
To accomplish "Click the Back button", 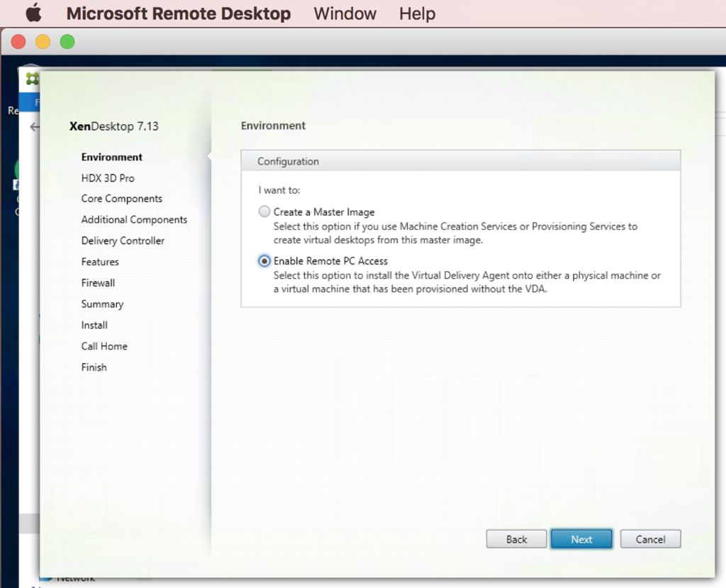I will point(516,539).
